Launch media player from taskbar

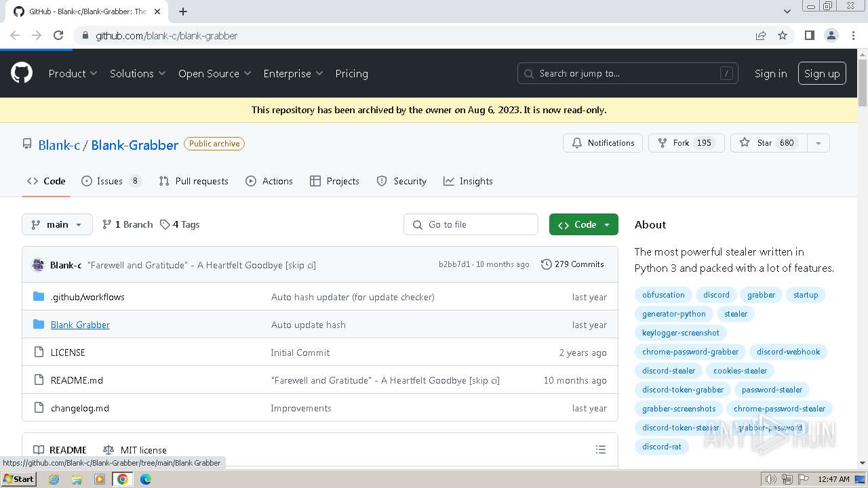tap(100, 479)
